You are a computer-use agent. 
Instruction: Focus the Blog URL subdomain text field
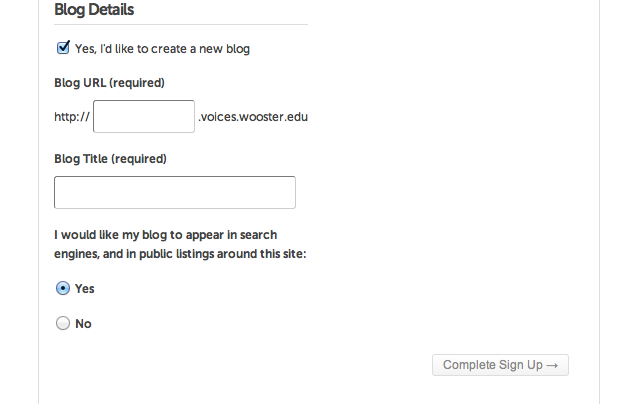(143, 116)
